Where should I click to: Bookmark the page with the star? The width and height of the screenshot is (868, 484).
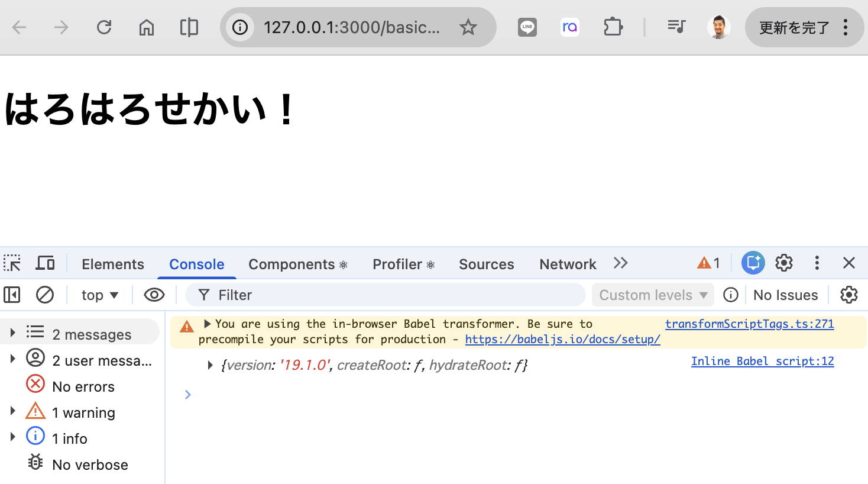(468, 27)
